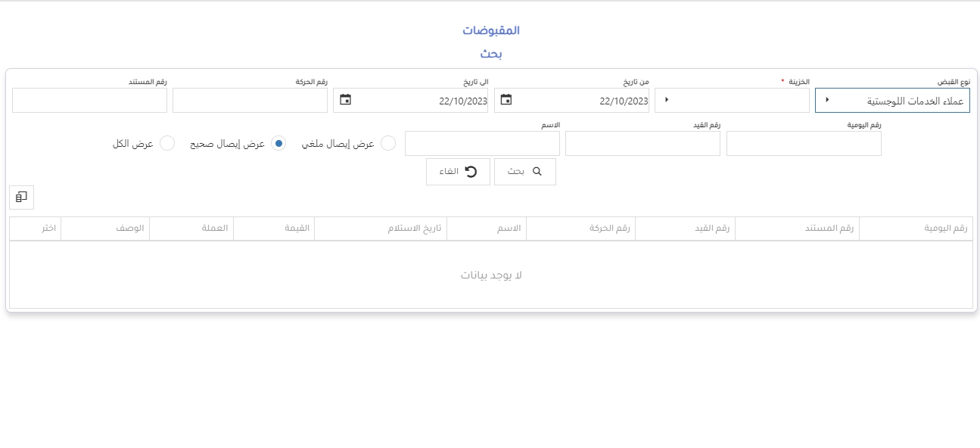
Task: Click the 'من تاريخ' date text field
Action: point(583,100)
